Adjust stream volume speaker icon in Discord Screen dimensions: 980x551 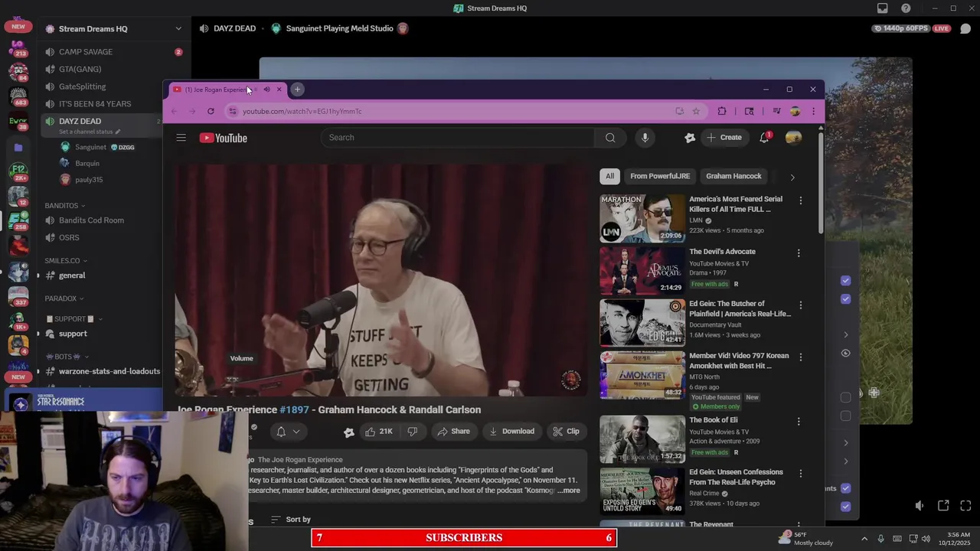click(x=920, y=506)
